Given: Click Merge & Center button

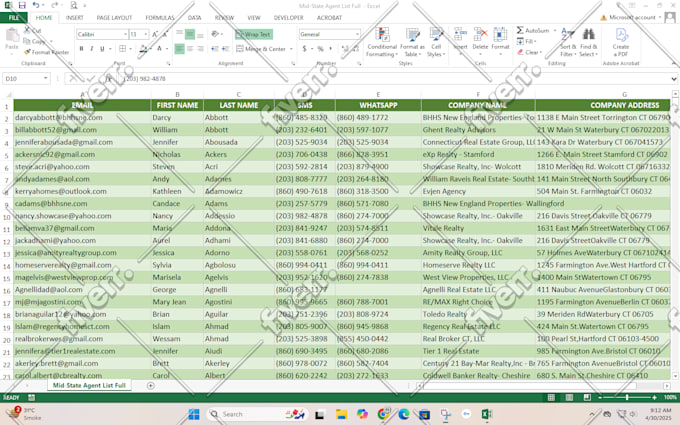Looking at the screenshot, I should coord(262,49).
